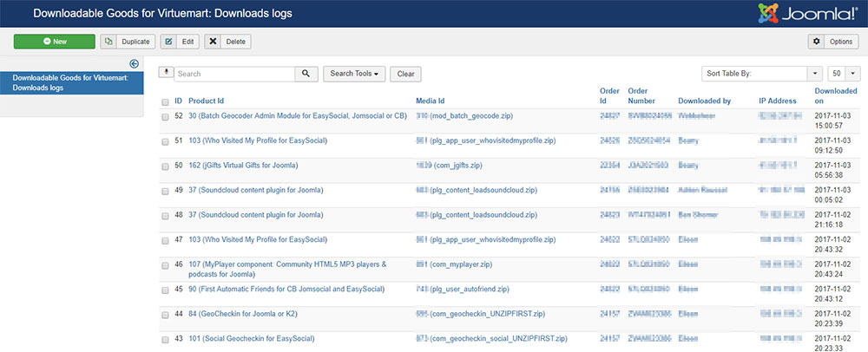Image resolution: width=868 pixels, height=352 pixels.
Task: Check the row with ID 52
Action: (x=165, y=117)
